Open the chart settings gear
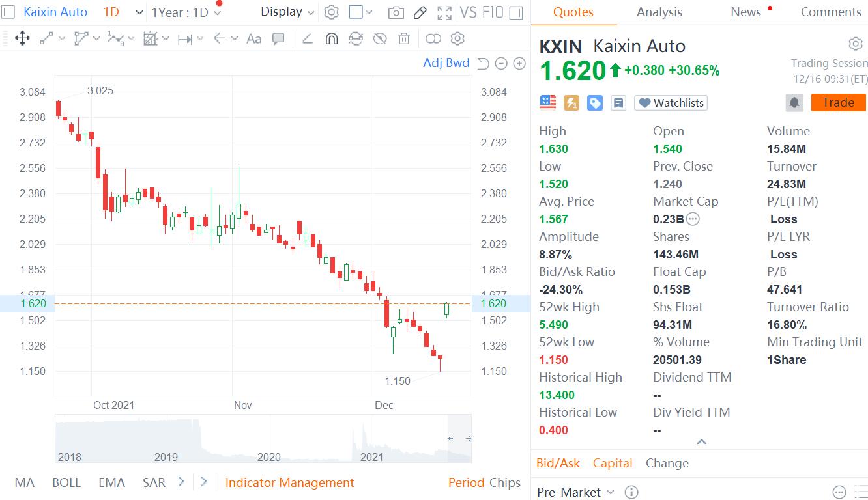The height and width of the screenshot is (500, 868). coord(331,12)
